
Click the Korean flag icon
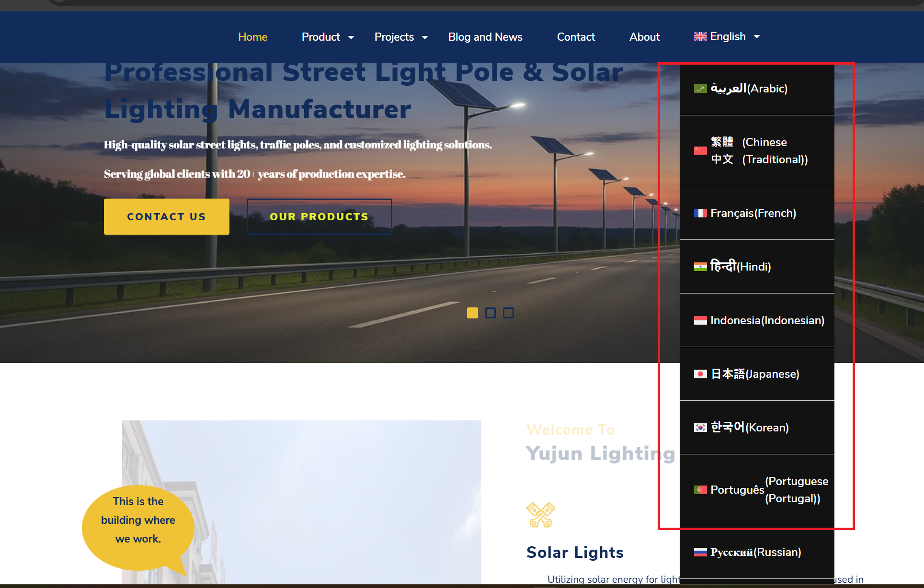700,428
